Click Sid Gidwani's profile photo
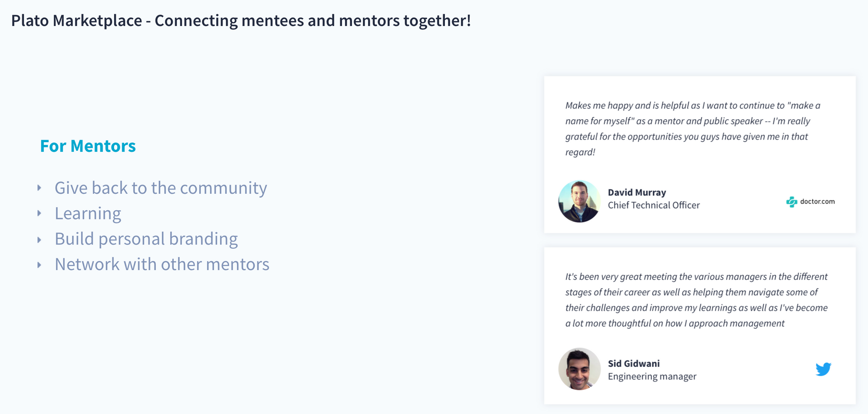This screenshot has height=414, width=868. [579, 369]
